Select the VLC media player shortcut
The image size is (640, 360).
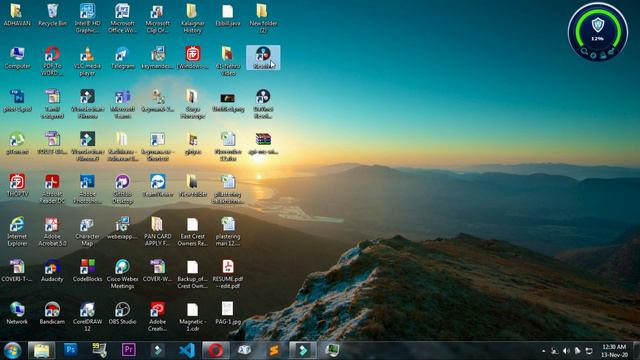[x=87, y=61]
